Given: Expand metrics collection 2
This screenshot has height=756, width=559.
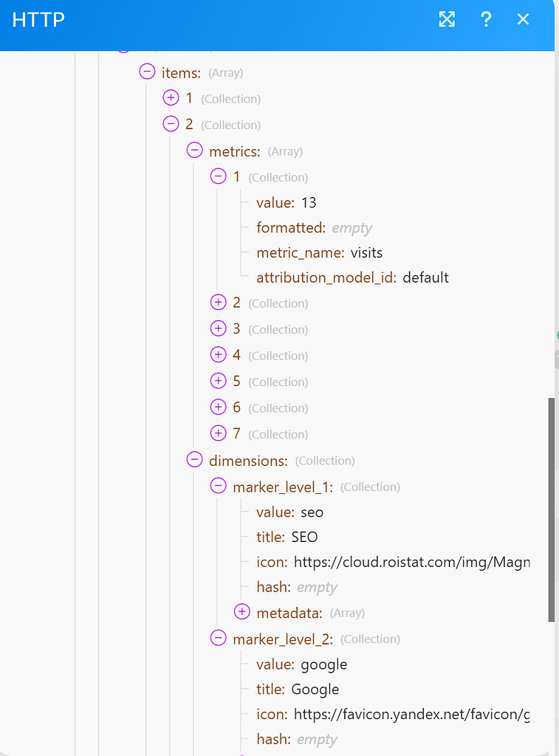Looking at the screenshot, I should [x=218, y=303].
